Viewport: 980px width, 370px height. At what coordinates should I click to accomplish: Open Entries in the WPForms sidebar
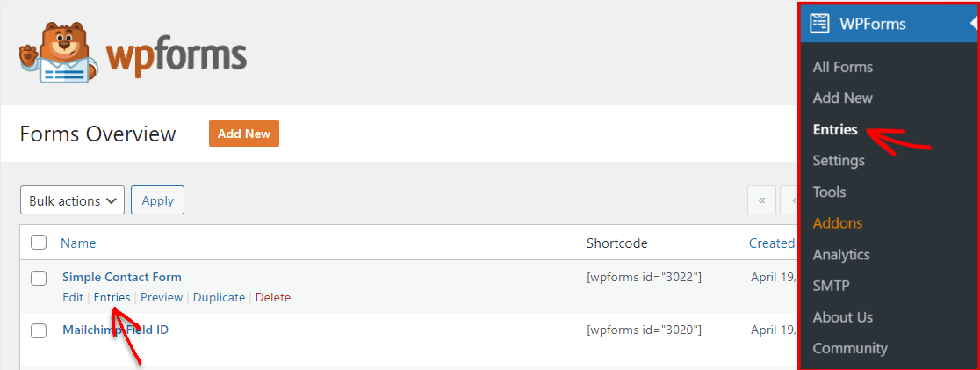point(835,129)
